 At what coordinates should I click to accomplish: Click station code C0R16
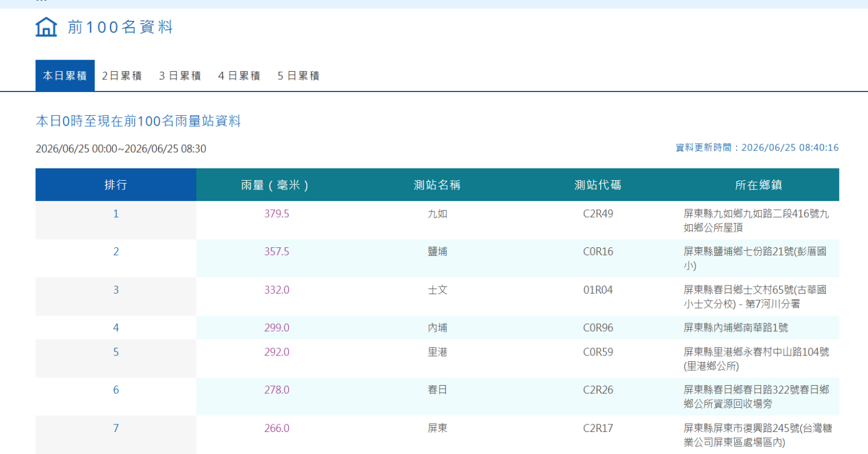point(598,252)
